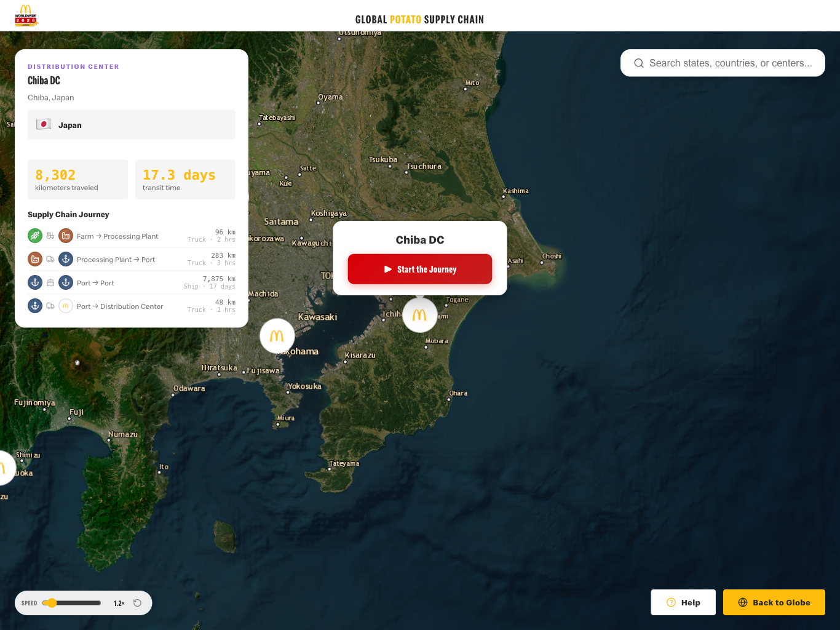Click the factory icon in Processing Plant → Port row
Image resolution: width=840 pixels, height=630 pixels.
pos(35,259)
